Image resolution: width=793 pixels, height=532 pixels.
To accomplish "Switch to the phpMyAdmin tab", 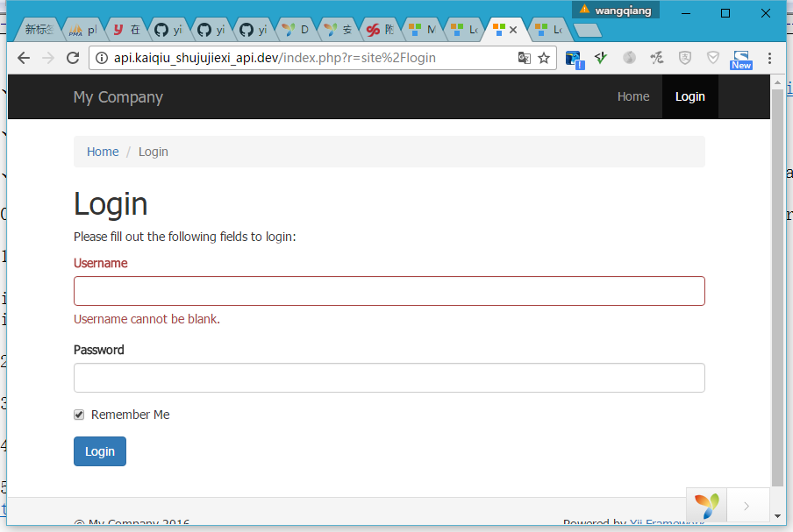I will [x=83, y=30].
